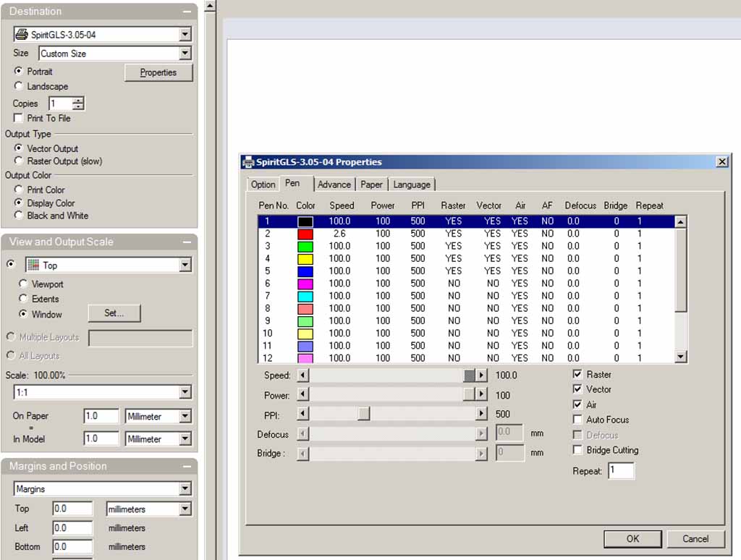Select the magenta pen 6 color swatch
Image resolution: width=741 pixels, height=560 pixels.
click(305, 284)
